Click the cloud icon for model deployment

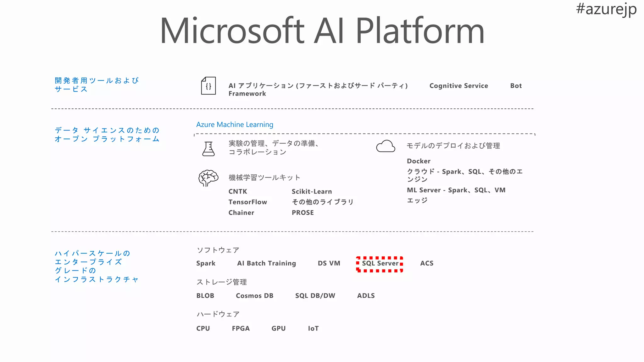click(386, 146)
